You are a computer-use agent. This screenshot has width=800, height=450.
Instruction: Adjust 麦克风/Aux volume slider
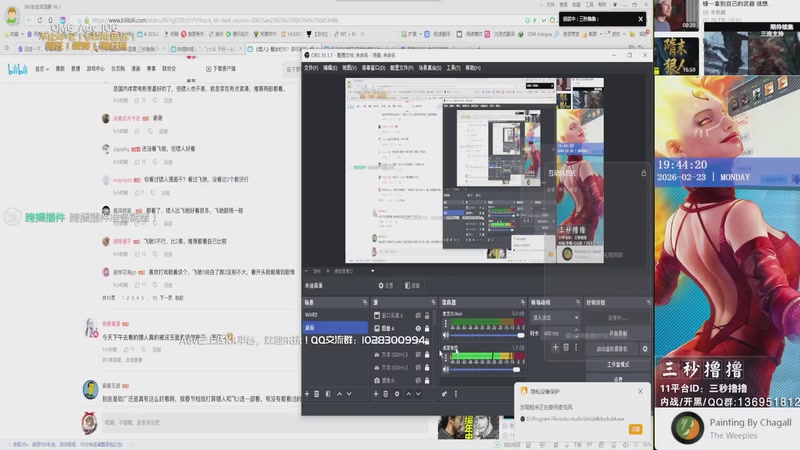pos(487,335)
